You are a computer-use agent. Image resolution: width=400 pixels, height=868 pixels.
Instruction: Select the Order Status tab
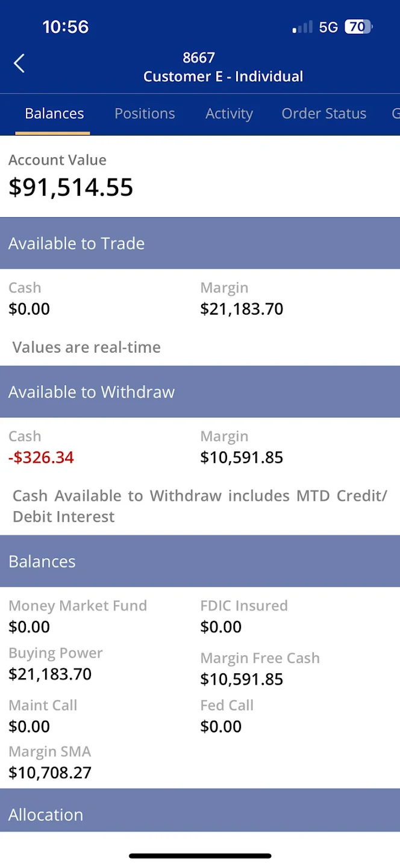(323, 113)
